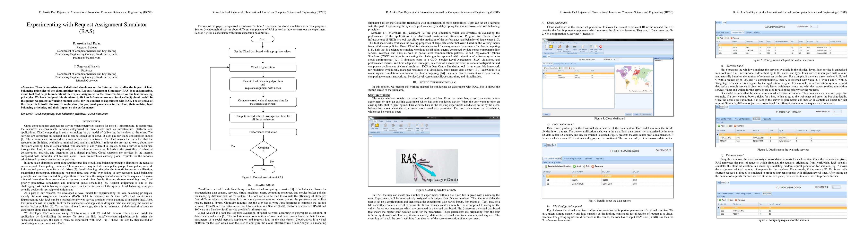868x246 pixels.
Task: Select Data Center Profile tab in Figure 6
Action: [724, 119]
